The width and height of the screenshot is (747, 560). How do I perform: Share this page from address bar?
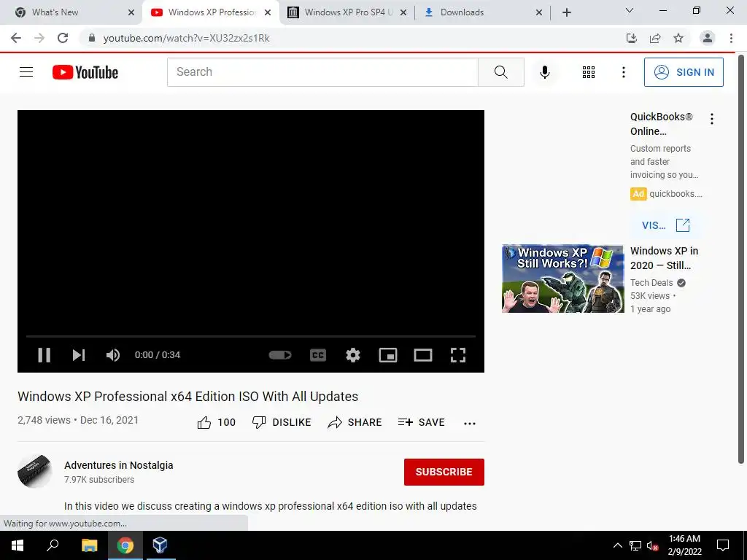(x=655, y=38)
